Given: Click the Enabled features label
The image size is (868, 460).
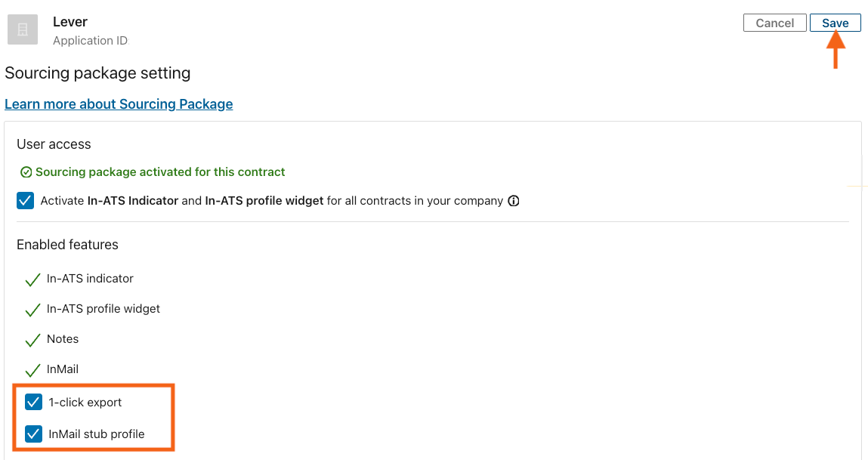Looking at the screenshot, I should (67, 244).
